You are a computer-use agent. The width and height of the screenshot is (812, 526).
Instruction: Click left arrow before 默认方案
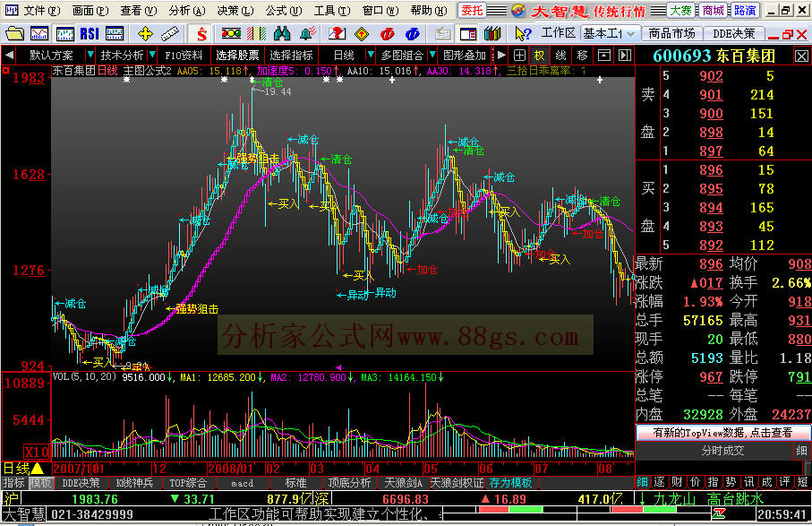9,55
